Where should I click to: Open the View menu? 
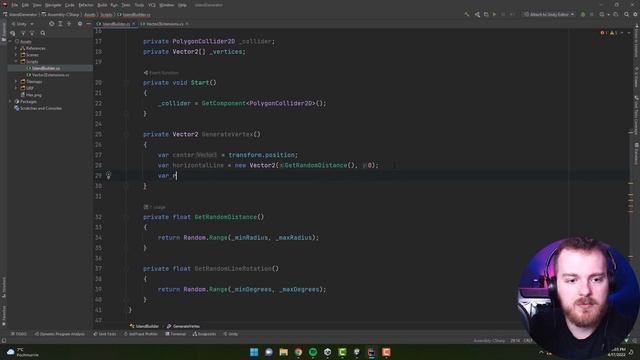click(x=37, y=5)
